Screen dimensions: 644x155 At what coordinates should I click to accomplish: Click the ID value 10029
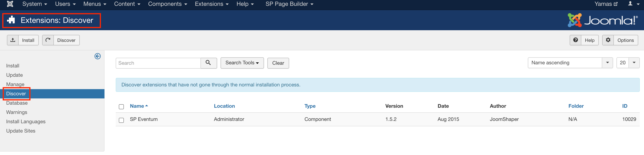tap(629, 119)
